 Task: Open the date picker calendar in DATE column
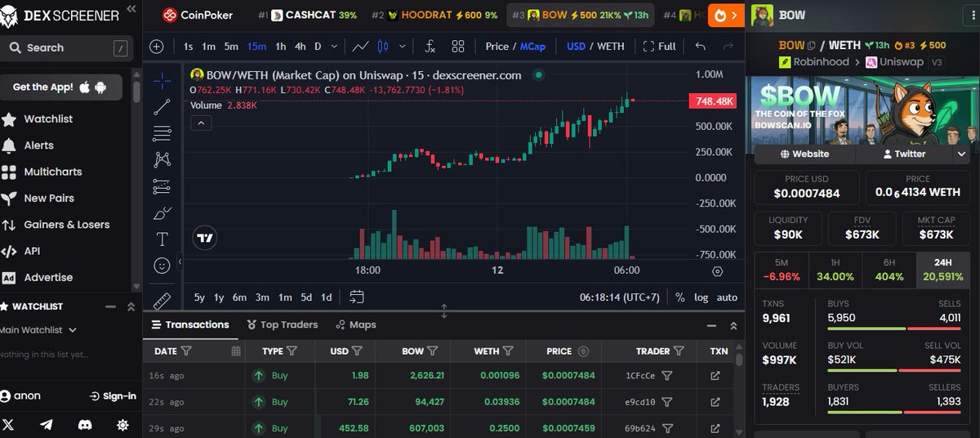click(x=236, y=351)
